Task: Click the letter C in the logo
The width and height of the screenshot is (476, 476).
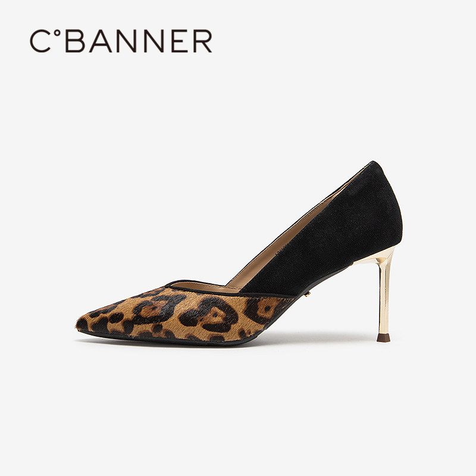Action: (40, 41)
